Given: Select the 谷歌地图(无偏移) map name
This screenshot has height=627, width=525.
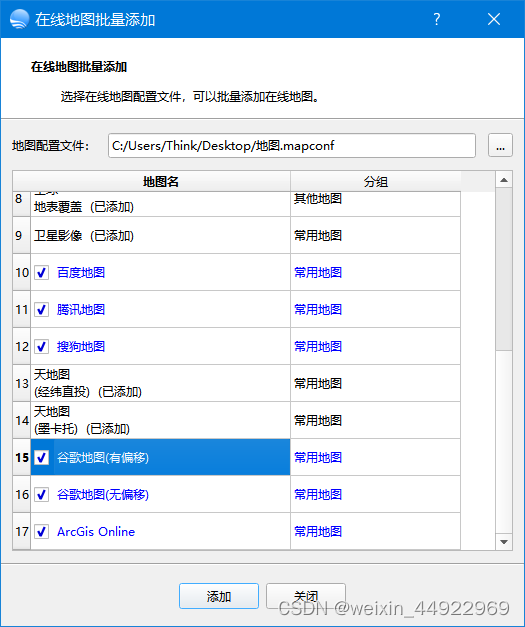Looking at the screenshot, I should 103,495.
